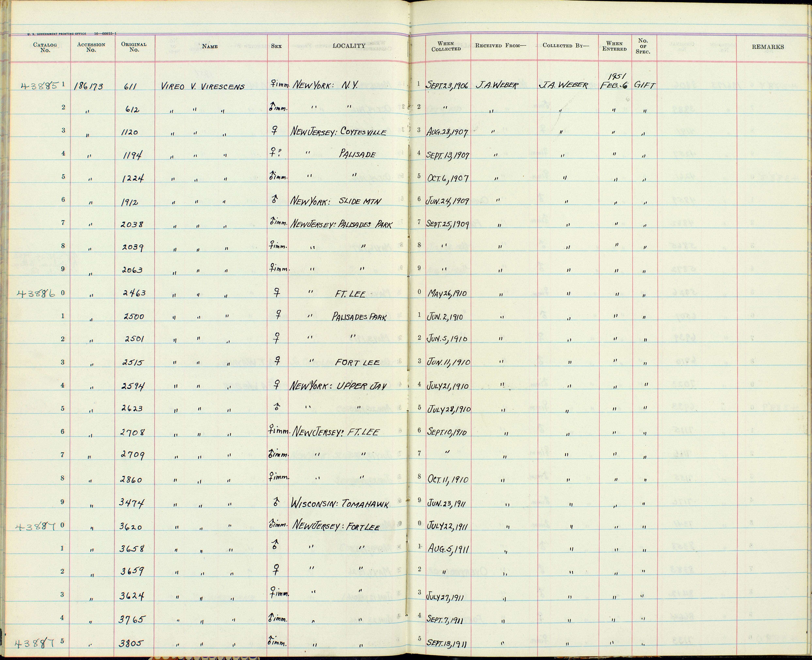Select original number 2463
812x660 pixels.
[x=134, y=293]
